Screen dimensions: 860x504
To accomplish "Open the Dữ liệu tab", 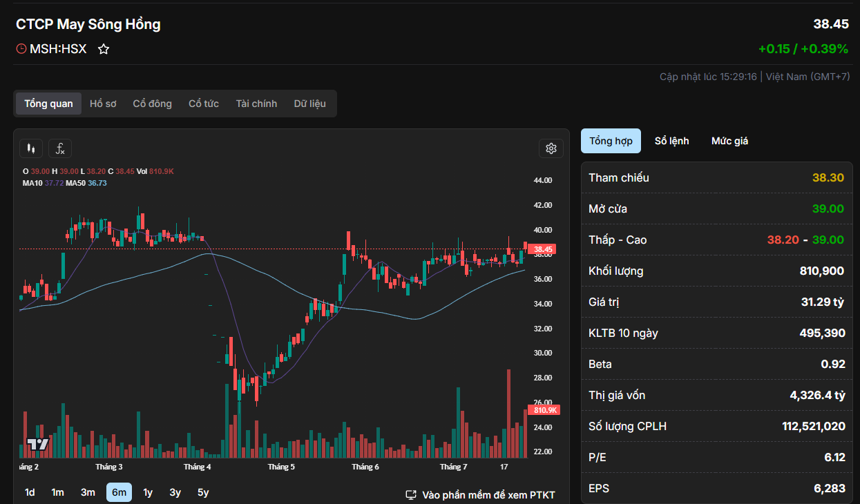I will [309, 104].
